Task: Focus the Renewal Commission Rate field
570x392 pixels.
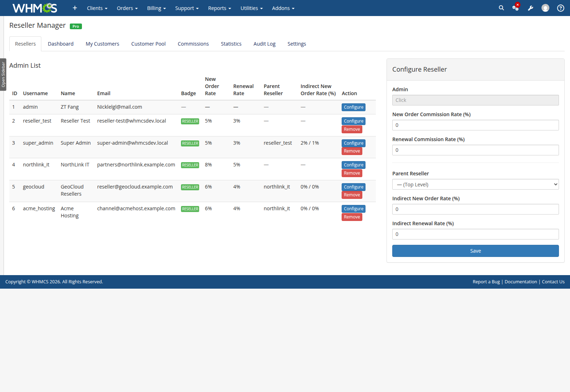Action: tap(475, 150)
